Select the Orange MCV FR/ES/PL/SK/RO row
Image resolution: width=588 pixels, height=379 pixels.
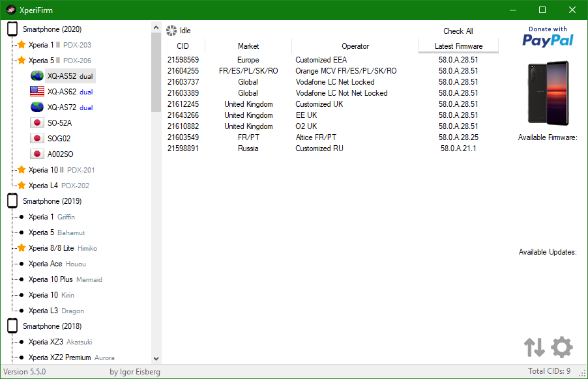click(x=331, y=71)
